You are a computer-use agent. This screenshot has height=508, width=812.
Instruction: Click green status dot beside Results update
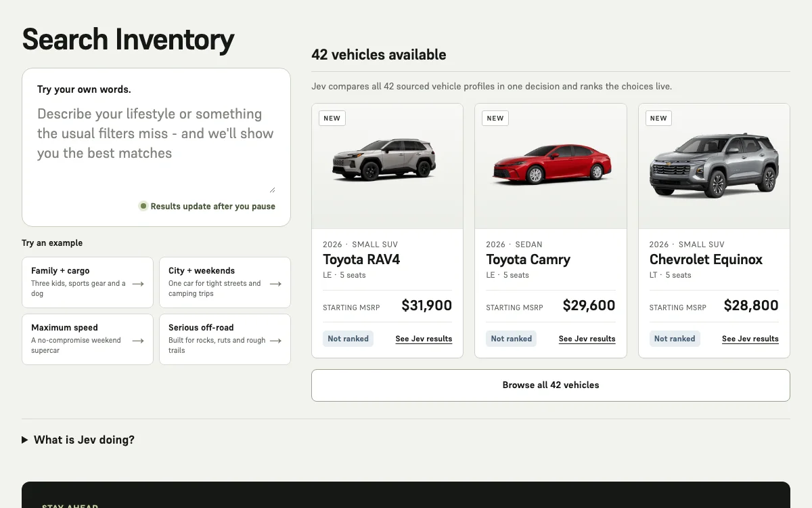point(143,206)
